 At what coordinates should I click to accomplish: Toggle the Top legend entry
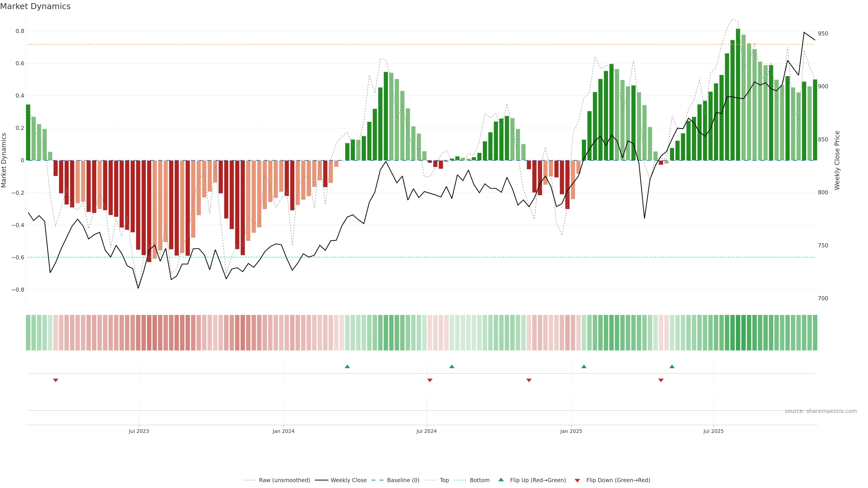click(x=444, y=480)
